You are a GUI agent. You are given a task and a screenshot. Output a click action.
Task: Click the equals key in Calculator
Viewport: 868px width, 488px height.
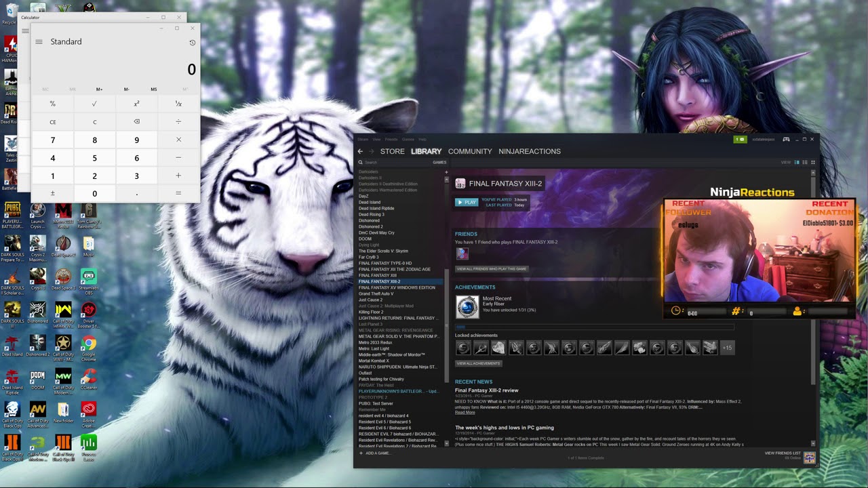pos(178,193)
